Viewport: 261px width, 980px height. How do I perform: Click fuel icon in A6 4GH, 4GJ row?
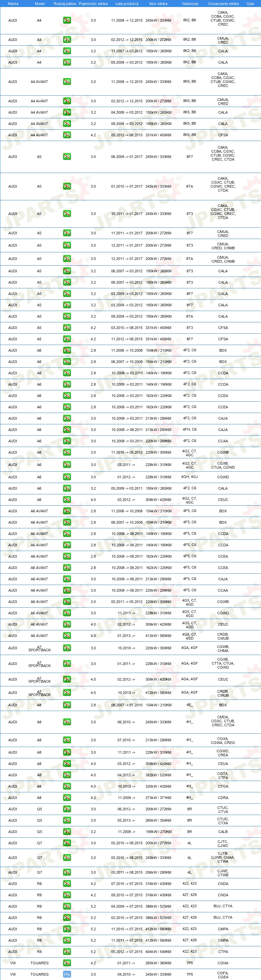click(x=67, y=477)
